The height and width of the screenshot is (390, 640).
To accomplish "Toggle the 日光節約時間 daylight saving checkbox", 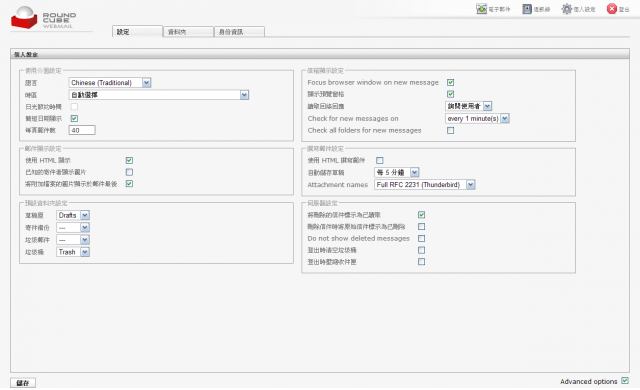I will 74,107.
